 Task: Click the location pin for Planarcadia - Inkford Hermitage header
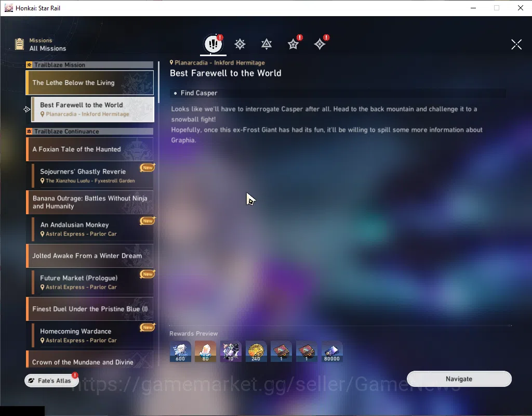(171, 62)
